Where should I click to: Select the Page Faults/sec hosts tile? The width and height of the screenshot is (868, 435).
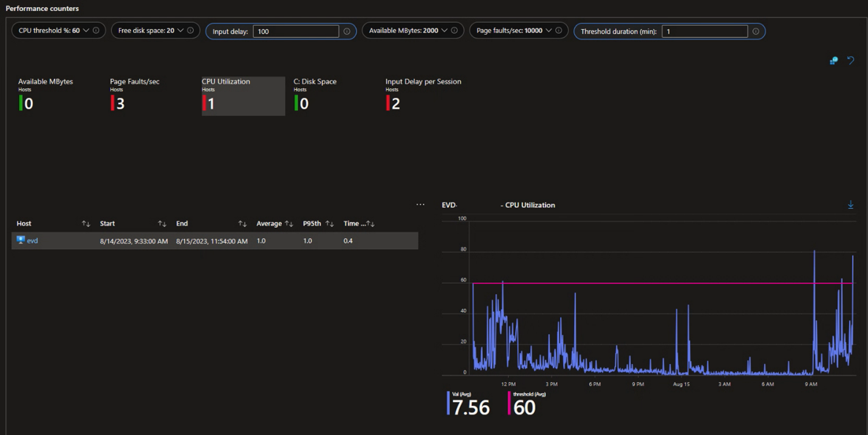tap(134, 95)
